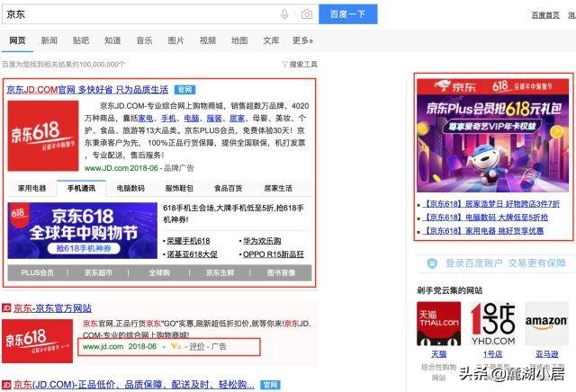This screenshot has height=392, width=576.
Task: Open the 服装 category link
Action: pos(214,118)
